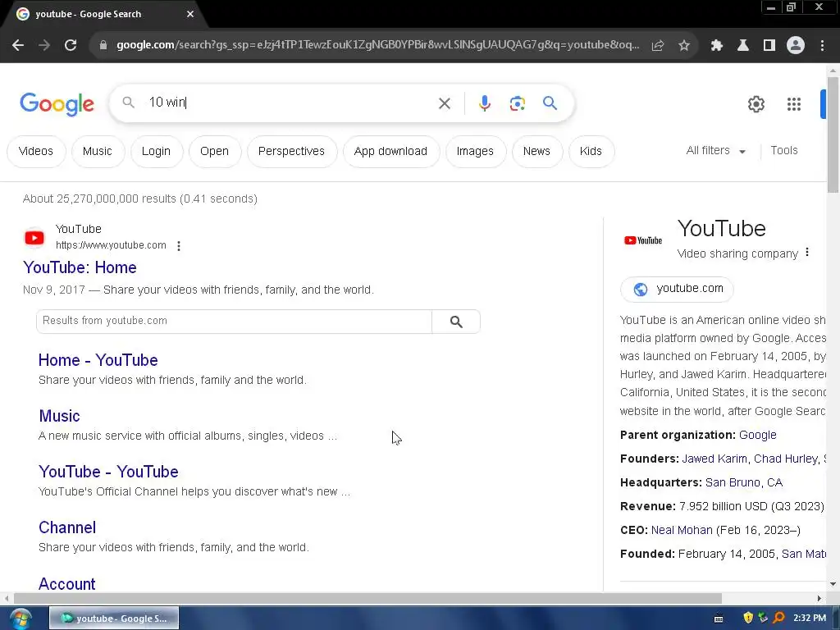Click the Google search input field

(290, 103)
